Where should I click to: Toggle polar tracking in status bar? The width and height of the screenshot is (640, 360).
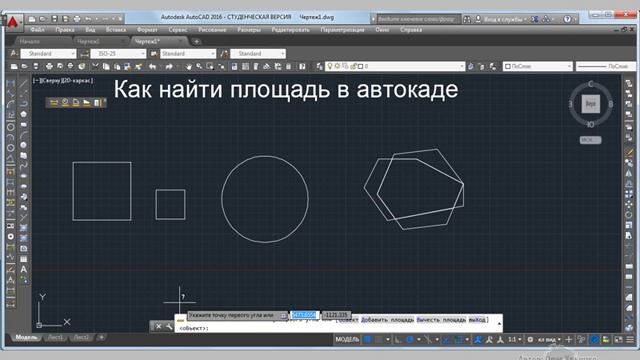click(409, 340)
